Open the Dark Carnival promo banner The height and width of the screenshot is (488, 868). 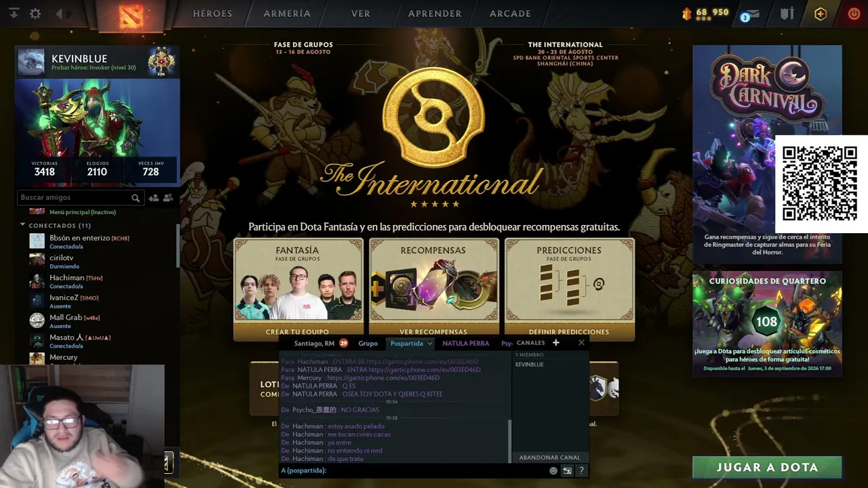[767, 154]
